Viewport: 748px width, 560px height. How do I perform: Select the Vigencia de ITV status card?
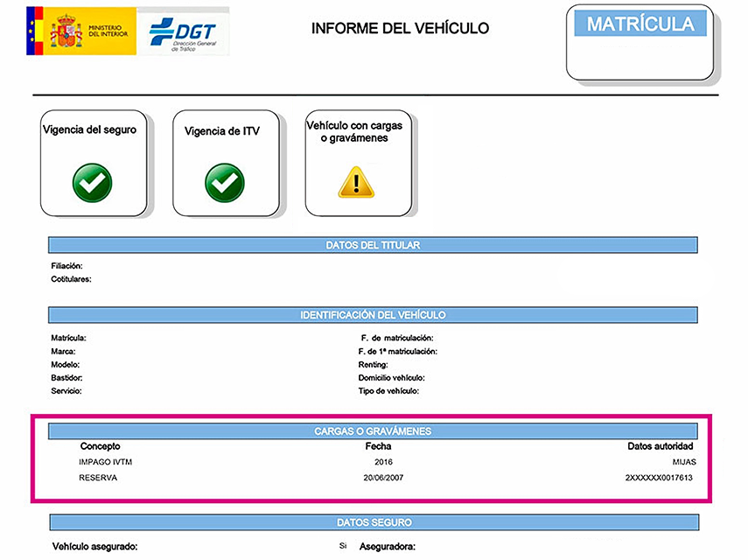pyautogui.click(x=226, y=163)
